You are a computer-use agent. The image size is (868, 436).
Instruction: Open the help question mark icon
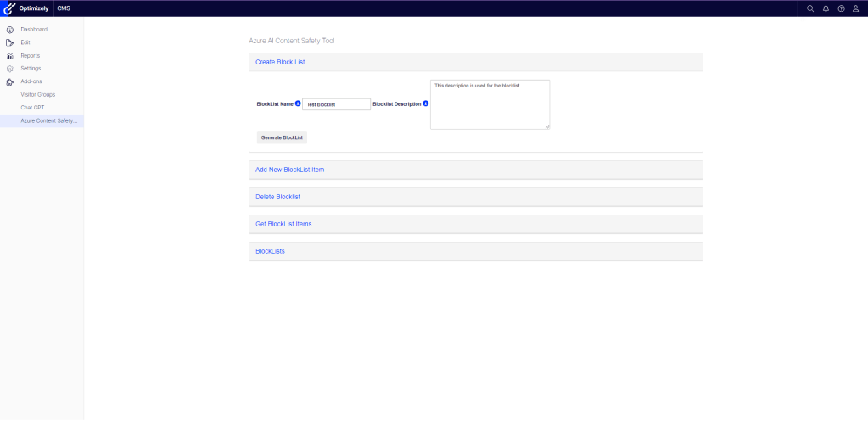coord(841,8)
